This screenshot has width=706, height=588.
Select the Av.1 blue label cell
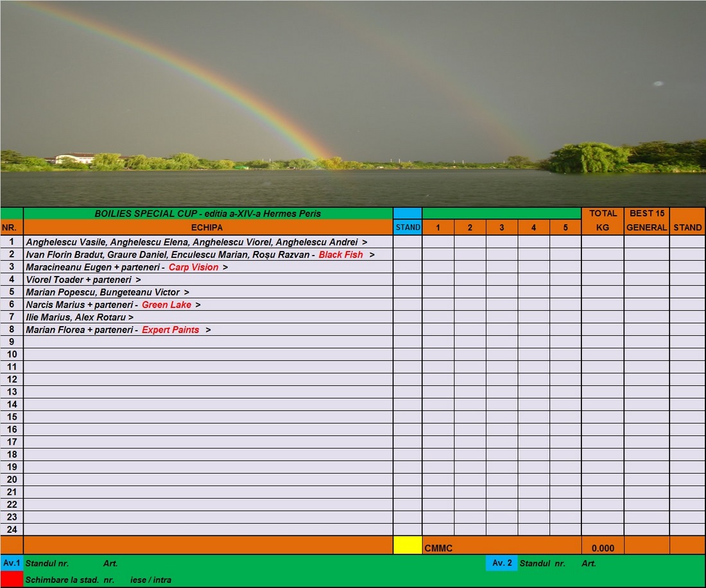pyautogui.click(x=12, y=563)
